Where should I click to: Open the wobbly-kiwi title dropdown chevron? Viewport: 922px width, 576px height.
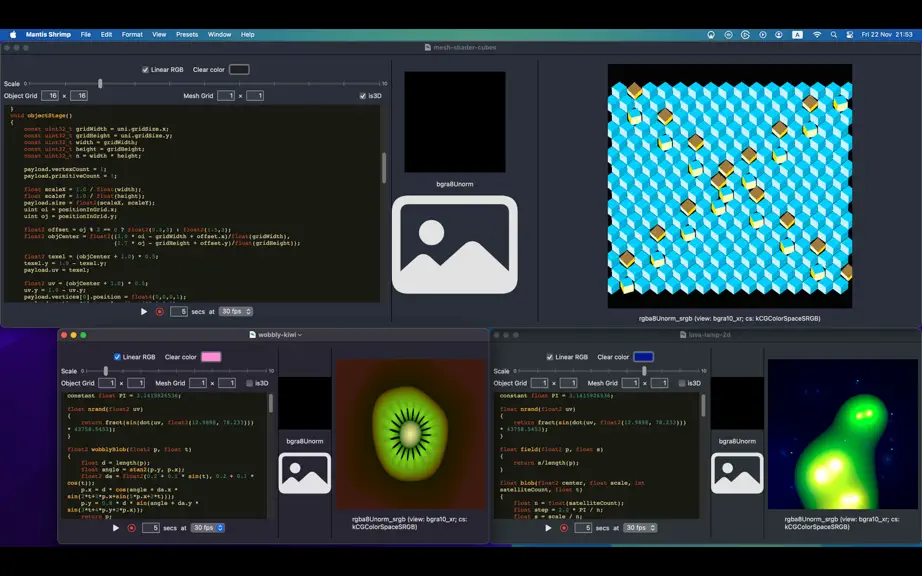300,335
